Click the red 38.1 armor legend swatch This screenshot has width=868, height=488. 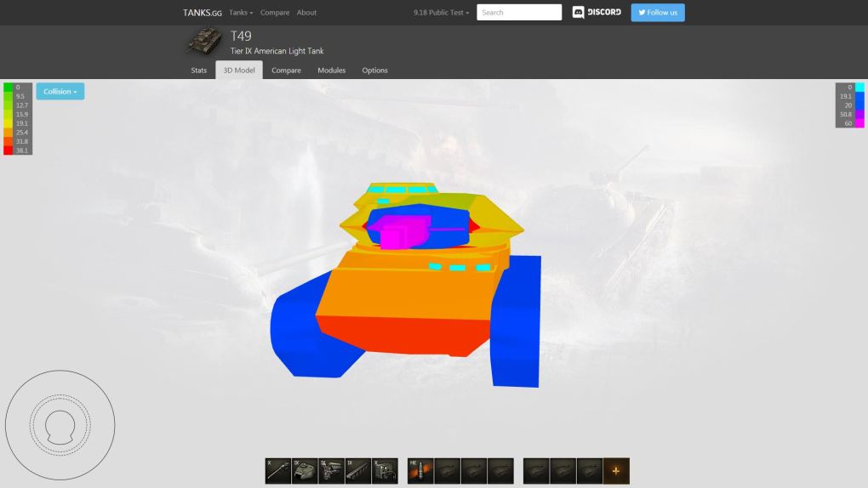click(x=9, y=150)
